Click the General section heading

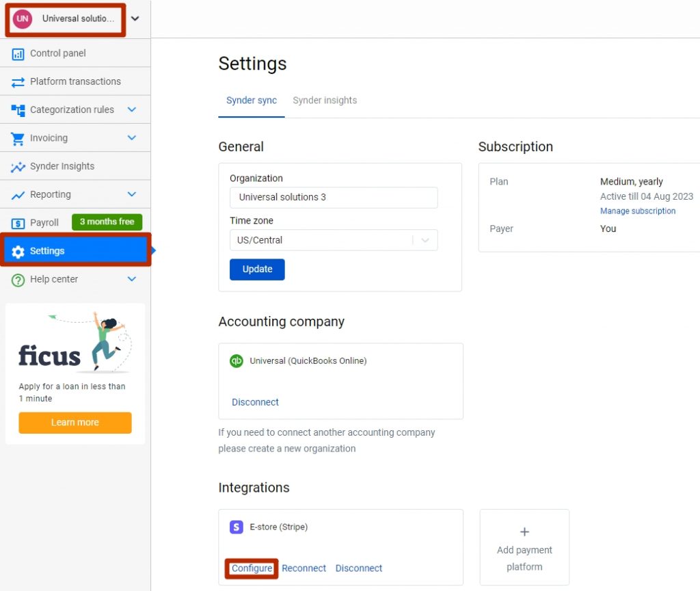(x=241, y=146)
